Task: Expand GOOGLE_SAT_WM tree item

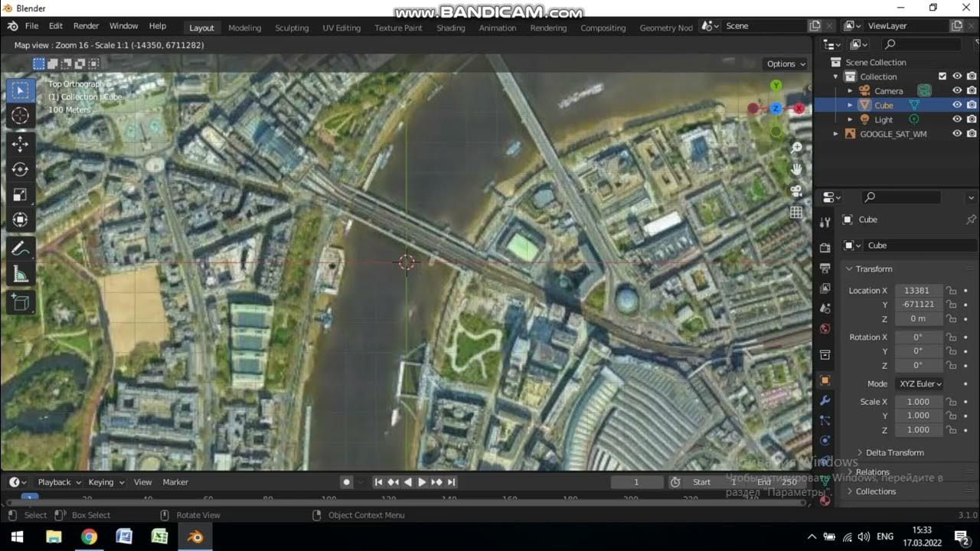Action: (x=836, y=134)
